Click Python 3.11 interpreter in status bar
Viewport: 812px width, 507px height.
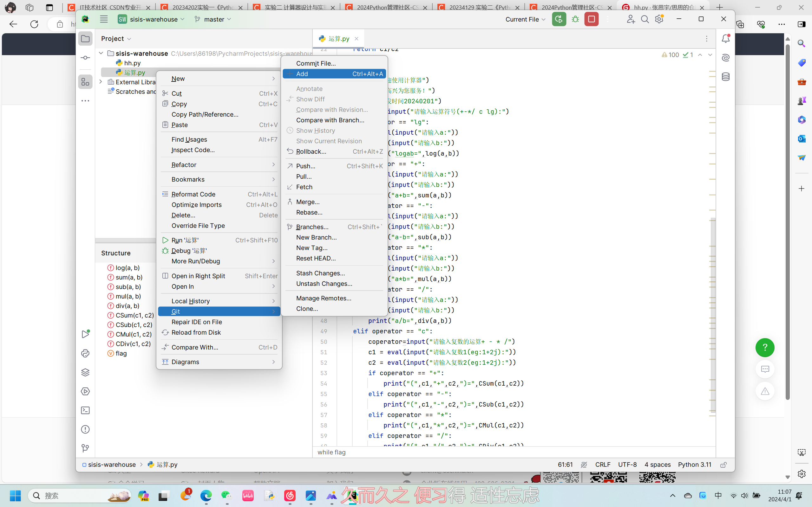coord(694,465)
